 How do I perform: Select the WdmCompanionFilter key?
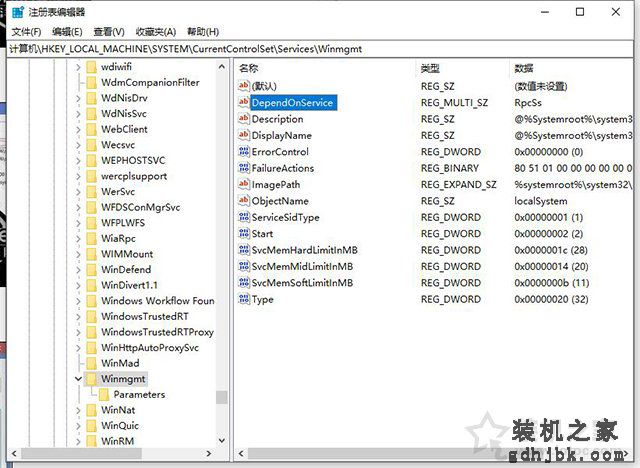pos(150,82)
